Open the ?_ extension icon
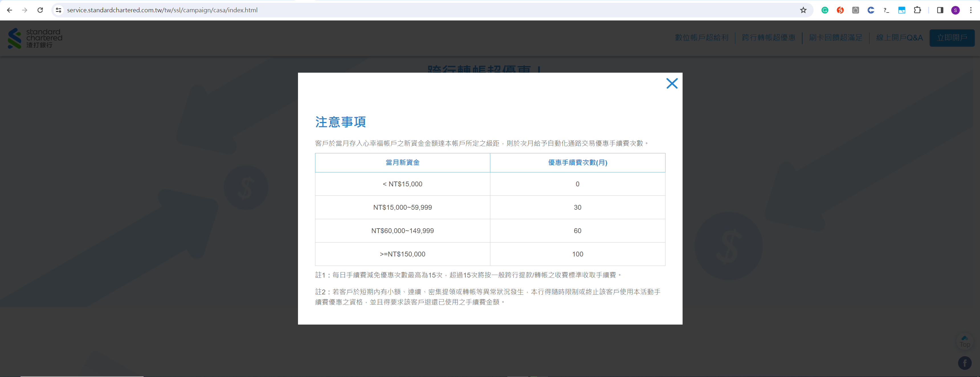 pos(886,10)
